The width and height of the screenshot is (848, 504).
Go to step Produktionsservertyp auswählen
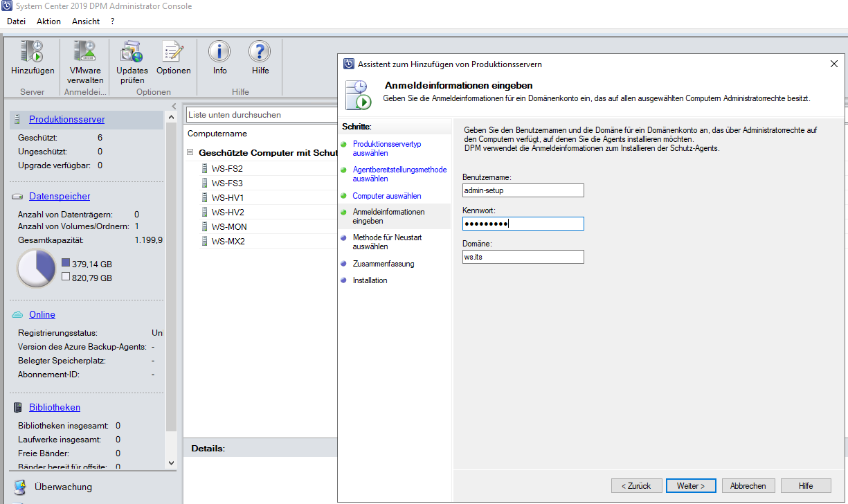387,148
